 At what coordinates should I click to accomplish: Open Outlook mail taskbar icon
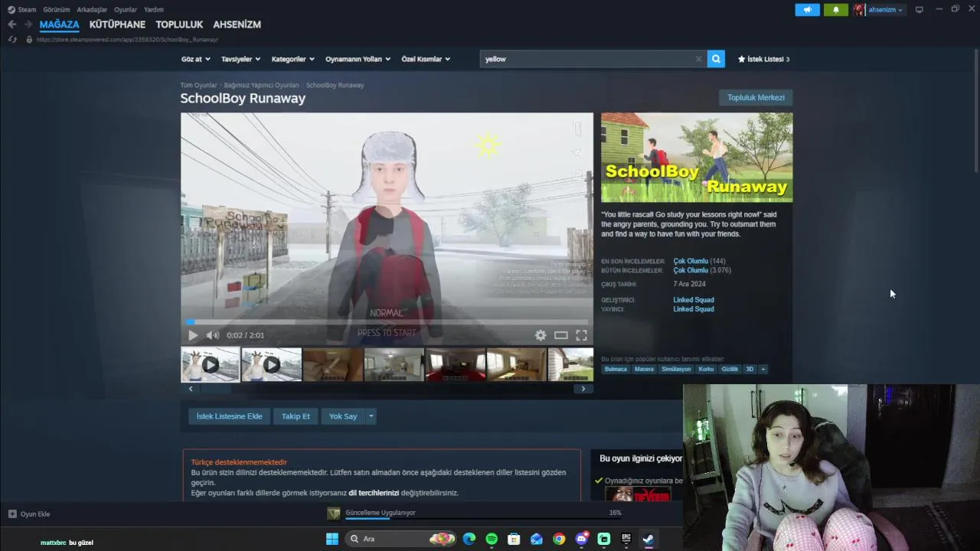537,539
